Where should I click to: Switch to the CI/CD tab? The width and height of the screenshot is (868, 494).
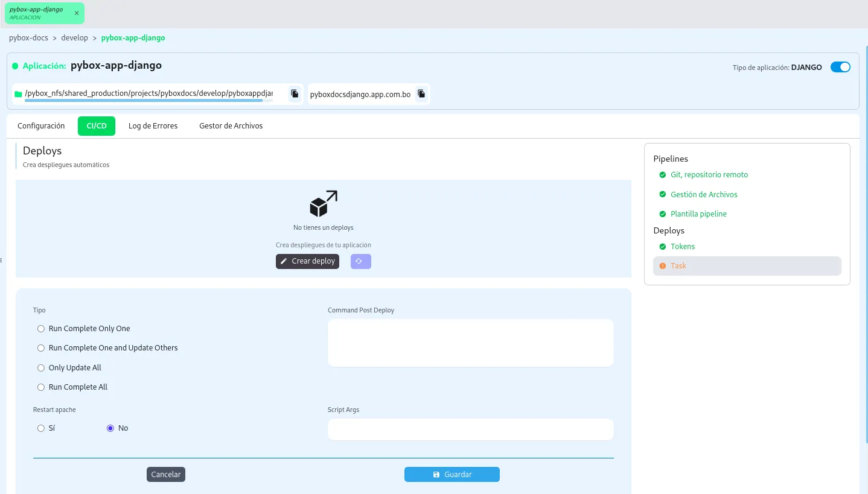[97, 126]
